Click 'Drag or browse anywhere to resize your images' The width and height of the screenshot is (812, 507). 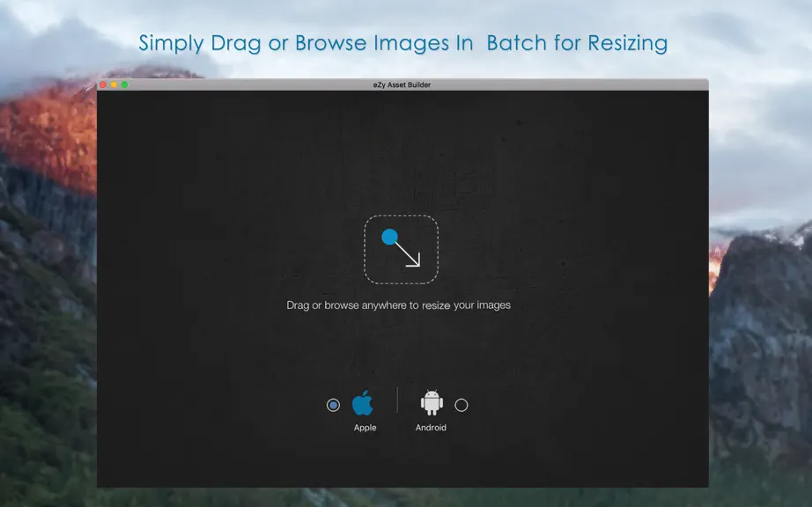(x=399, y=305)
